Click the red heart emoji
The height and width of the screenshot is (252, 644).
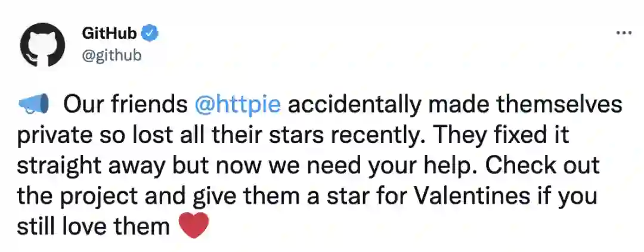tap(194, 227)
